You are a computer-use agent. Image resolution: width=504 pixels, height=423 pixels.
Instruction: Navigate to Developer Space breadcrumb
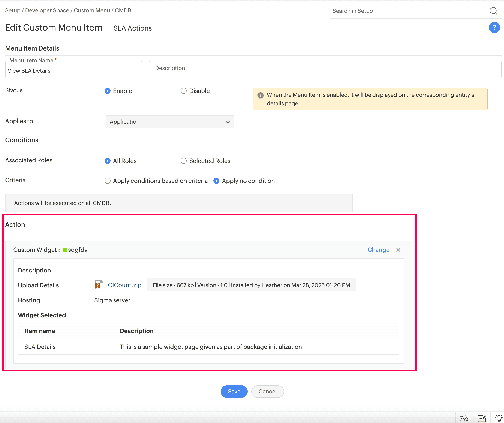[47, 10]
